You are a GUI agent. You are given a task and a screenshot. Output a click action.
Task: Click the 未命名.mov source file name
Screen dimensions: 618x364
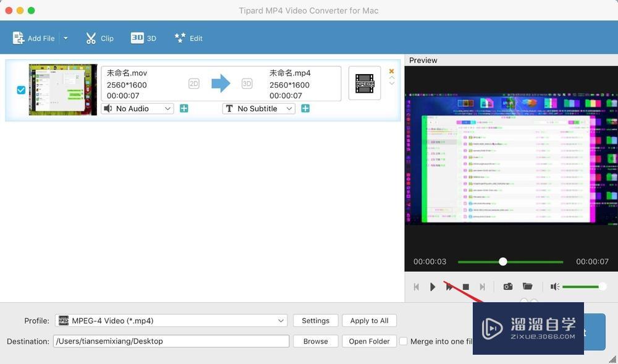(127, 74)
